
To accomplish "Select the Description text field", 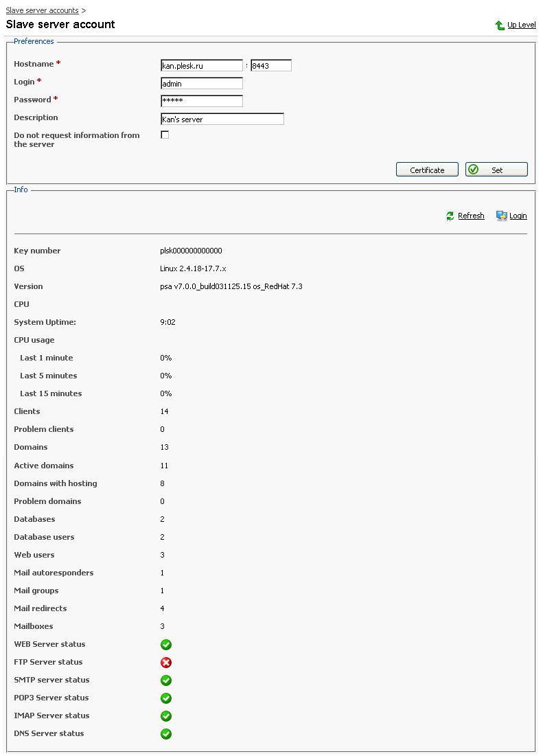I will click(x=222, y=119).
